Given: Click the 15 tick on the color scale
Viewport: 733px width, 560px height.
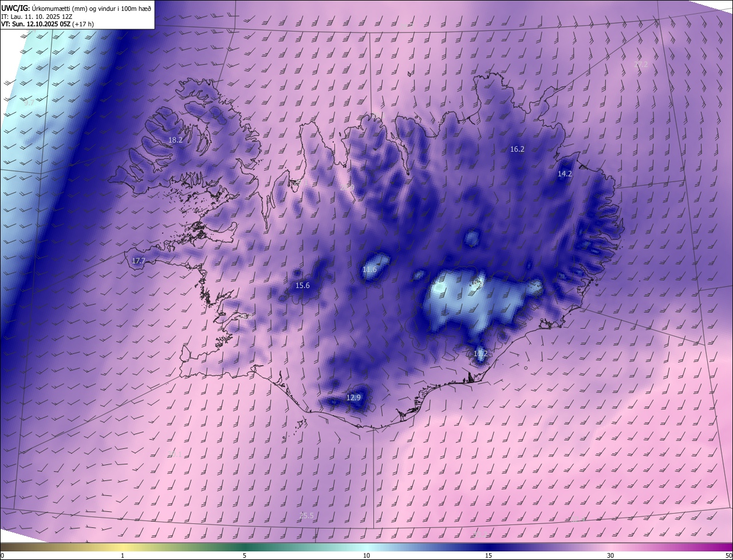Looking at the screenshot, I should [488, 555].
